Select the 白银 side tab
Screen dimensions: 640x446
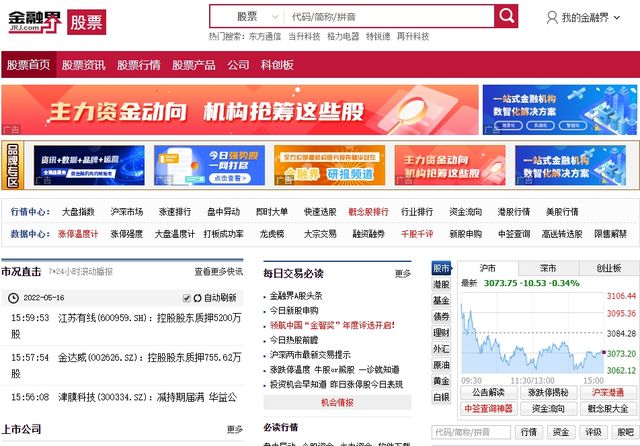point(441,397)
